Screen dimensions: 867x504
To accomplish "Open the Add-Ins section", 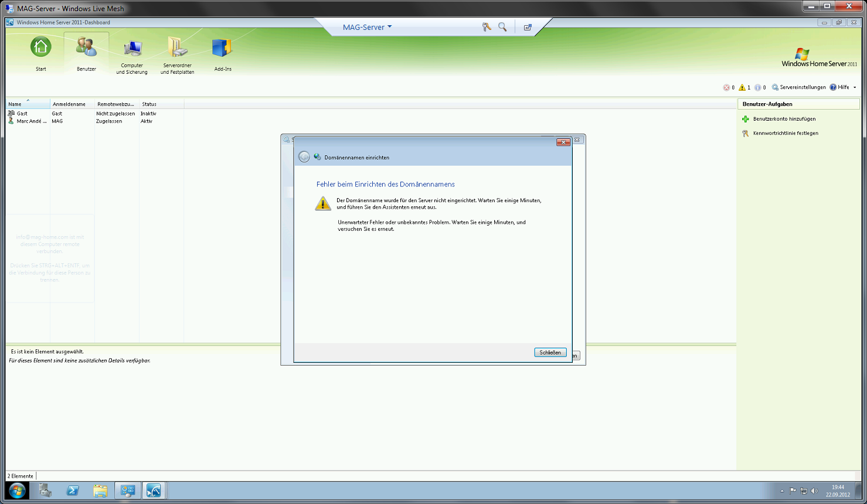I will 222,54.
